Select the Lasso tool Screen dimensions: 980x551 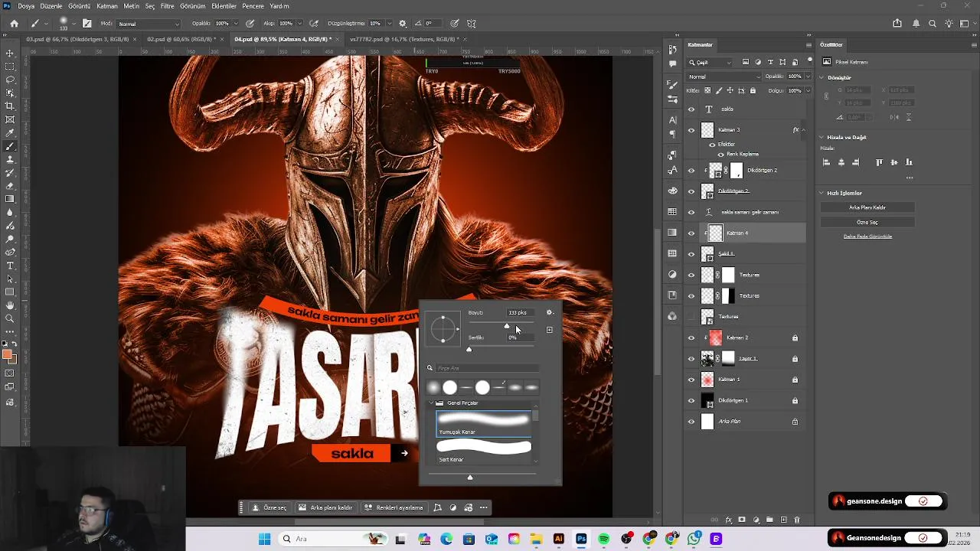coord(10,80)
